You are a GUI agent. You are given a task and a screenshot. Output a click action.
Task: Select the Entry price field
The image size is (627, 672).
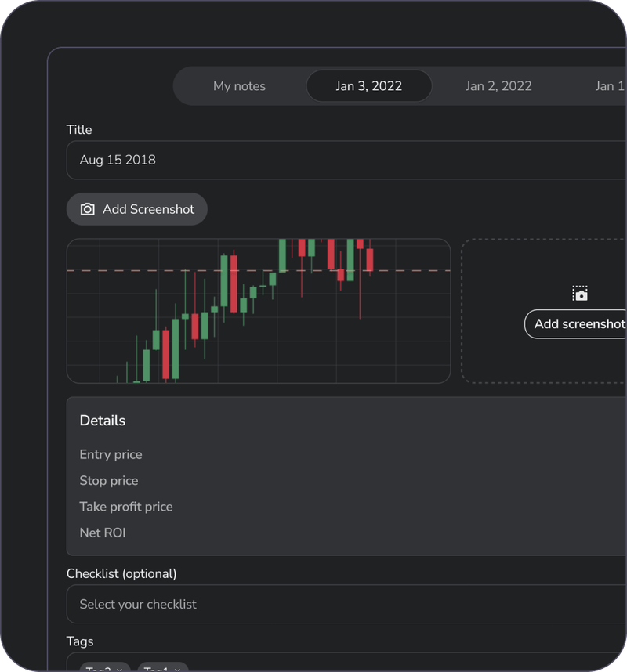(111, 454)
